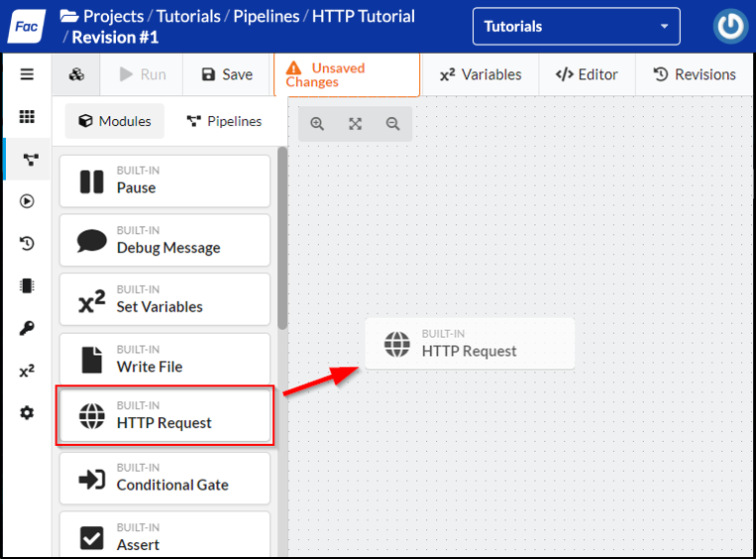The image size is (756, 559).
Task: Zoom out on the pipeline canvas
Action: pos(393,124)
